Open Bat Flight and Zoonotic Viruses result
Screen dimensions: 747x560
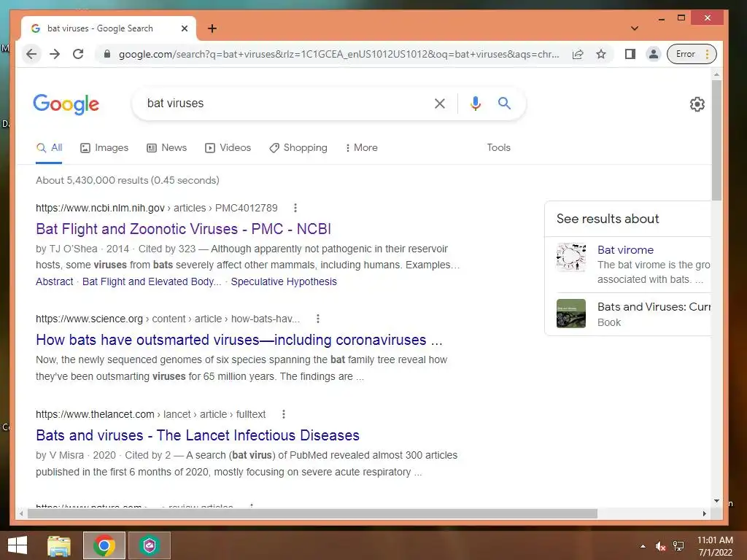(183, 229)
